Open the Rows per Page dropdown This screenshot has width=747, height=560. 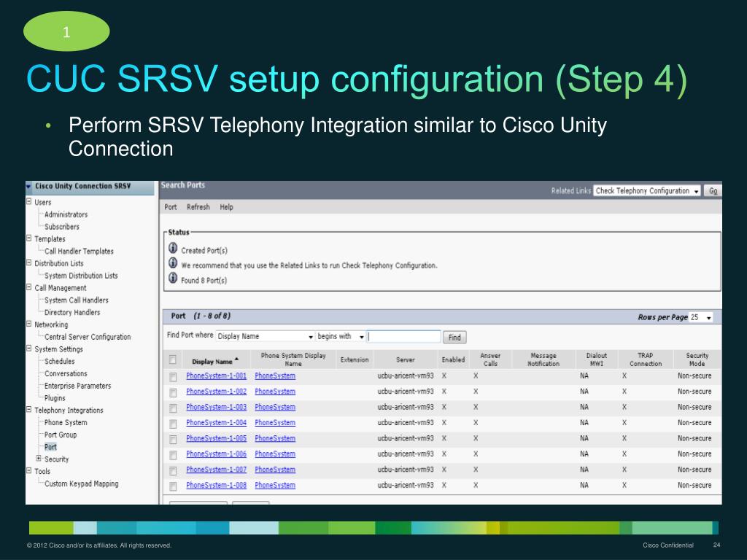[x=701, y=317]
